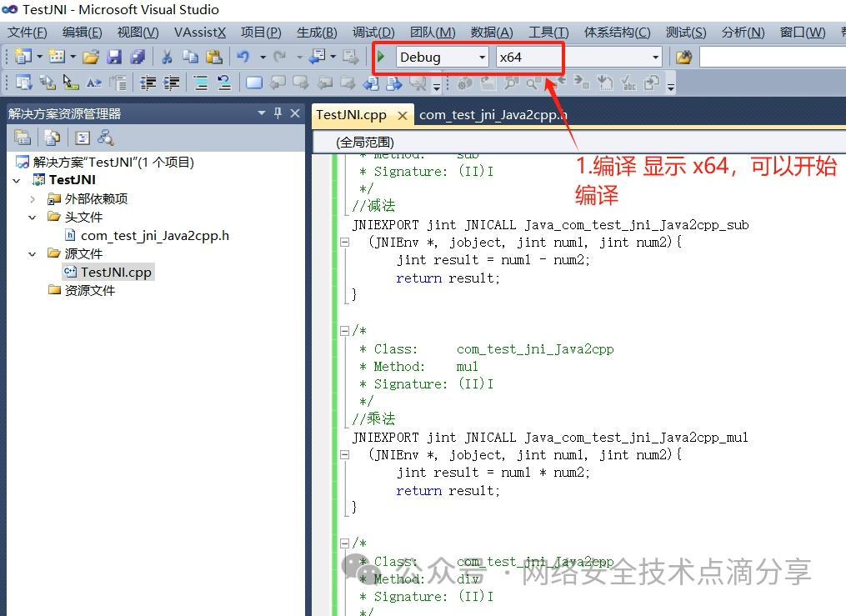Open the x64 platform dropdown
Screen dimensions: 846x616
(529, 58)
